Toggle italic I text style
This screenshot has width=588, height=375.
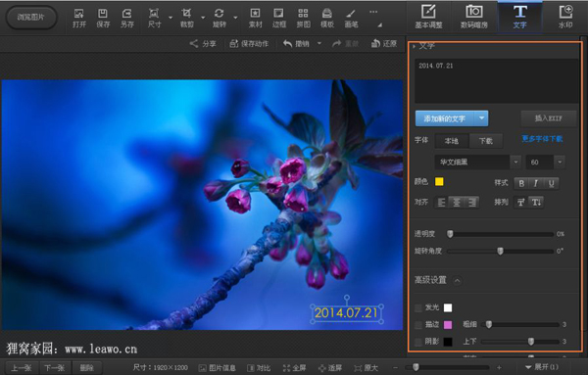pos(536,183)
